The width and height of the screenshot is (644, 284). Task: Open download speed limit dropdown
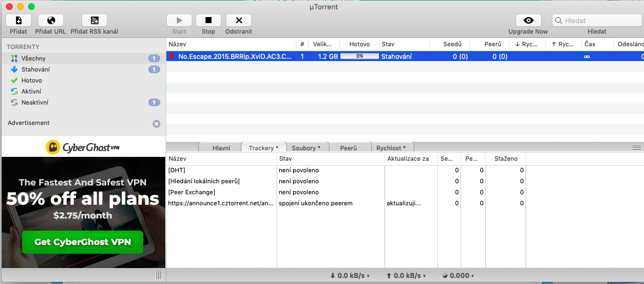(x=350, y=276)
